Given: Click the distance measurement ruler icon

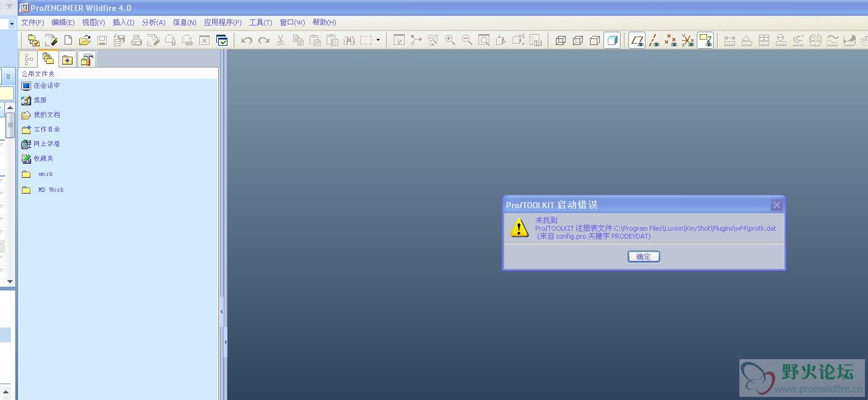Looking at the screenshot, I should [730, 41].
